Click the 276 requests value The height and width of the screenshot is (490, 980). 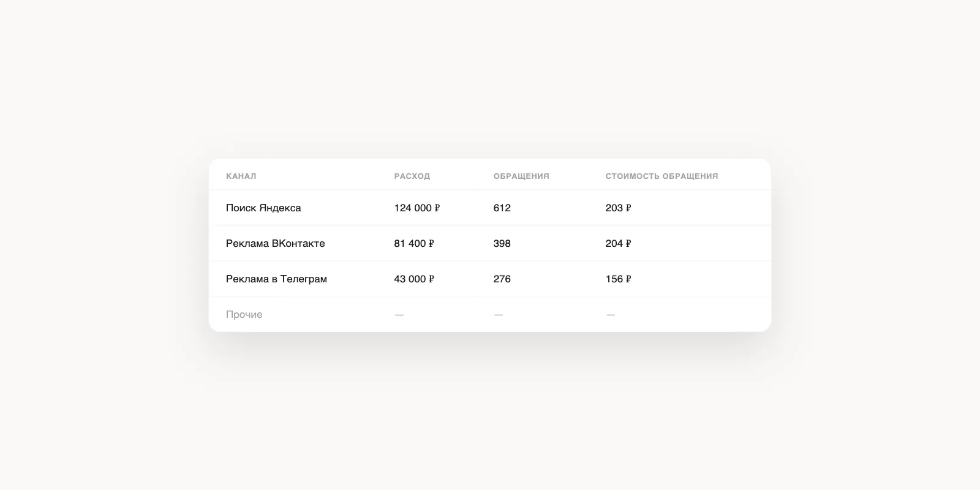(502, 279)
